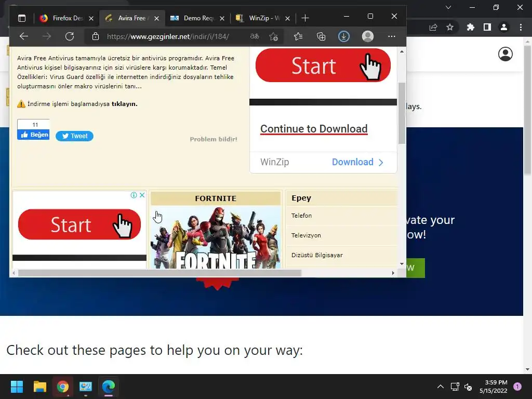Open the Control Panel taskbar app

coord(86,387)
